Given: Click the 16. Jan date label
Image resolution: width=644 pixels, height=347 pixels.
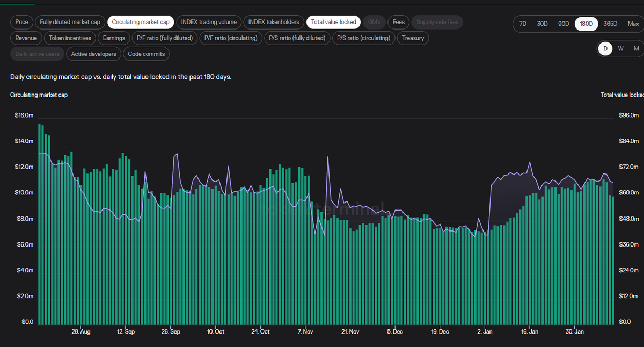Looking at the screenshot, I should click(x=530, y=332).
